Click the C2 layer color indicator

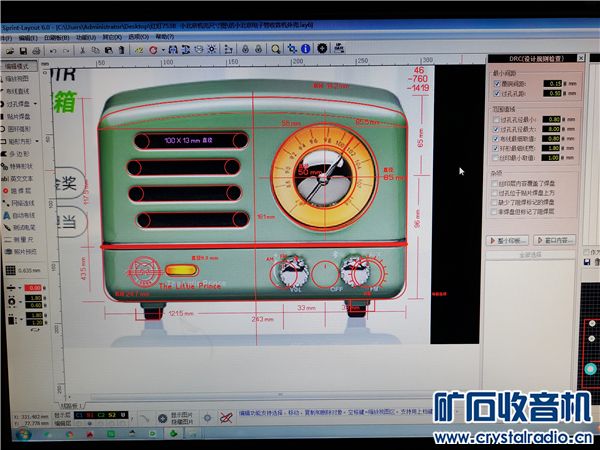click(101, 415)
